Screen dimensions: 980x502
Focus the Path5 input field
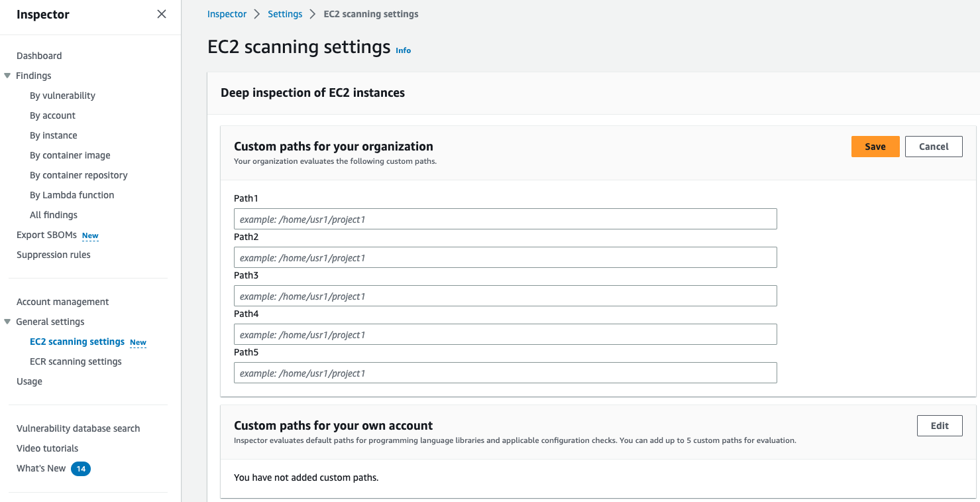506,373
